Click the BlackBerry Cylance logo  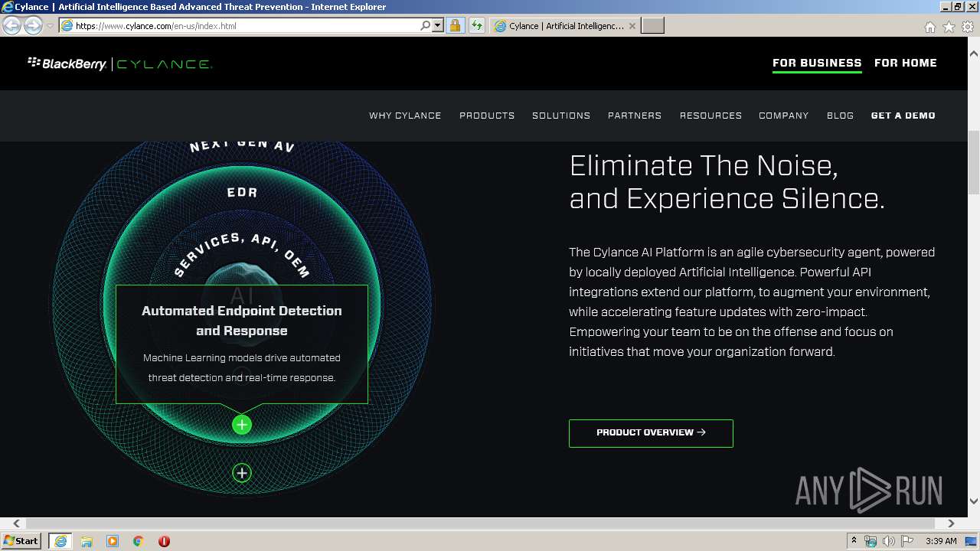119,64
